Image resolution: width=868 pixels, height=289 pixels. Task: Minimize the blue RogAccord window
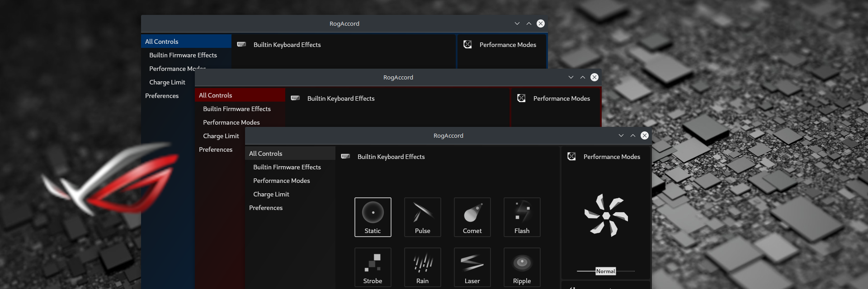[x=517, y=23]
